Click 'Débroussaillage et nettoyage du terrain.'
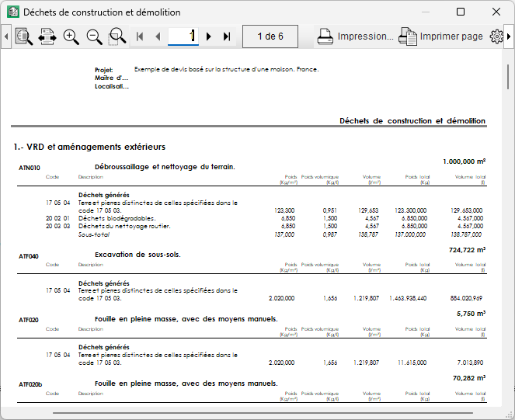Viewport: 515px width, 420px height. point(165,167)
